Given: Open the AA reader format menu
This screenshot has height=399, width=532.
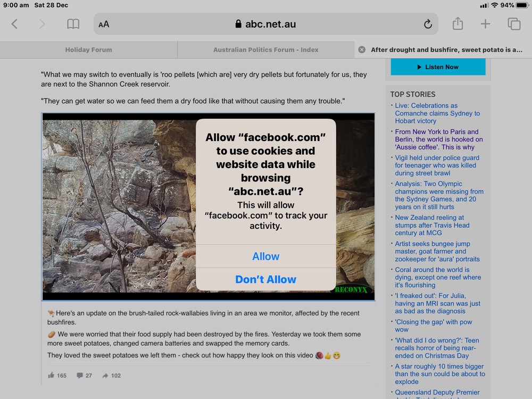Looking at the screenshot, I should (104, 24).
